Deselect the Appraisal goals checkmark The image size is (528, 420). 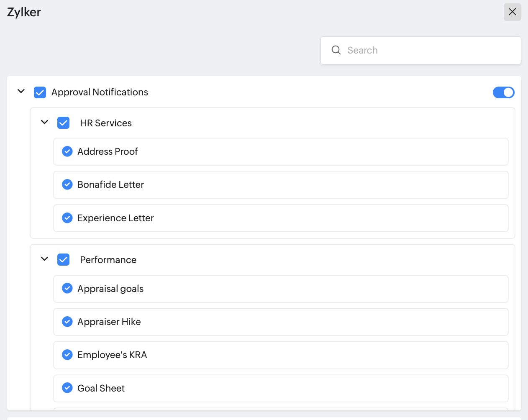(x=67, y=288)
